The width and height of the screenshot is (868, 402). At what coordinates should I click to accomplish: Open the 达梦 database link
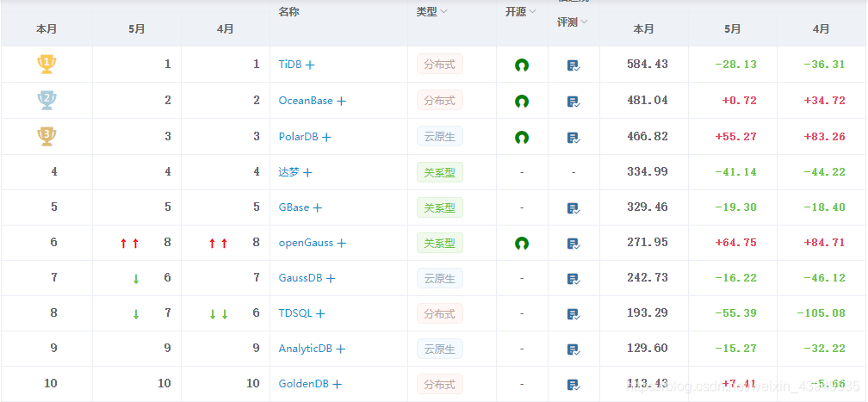pos(289,172)
